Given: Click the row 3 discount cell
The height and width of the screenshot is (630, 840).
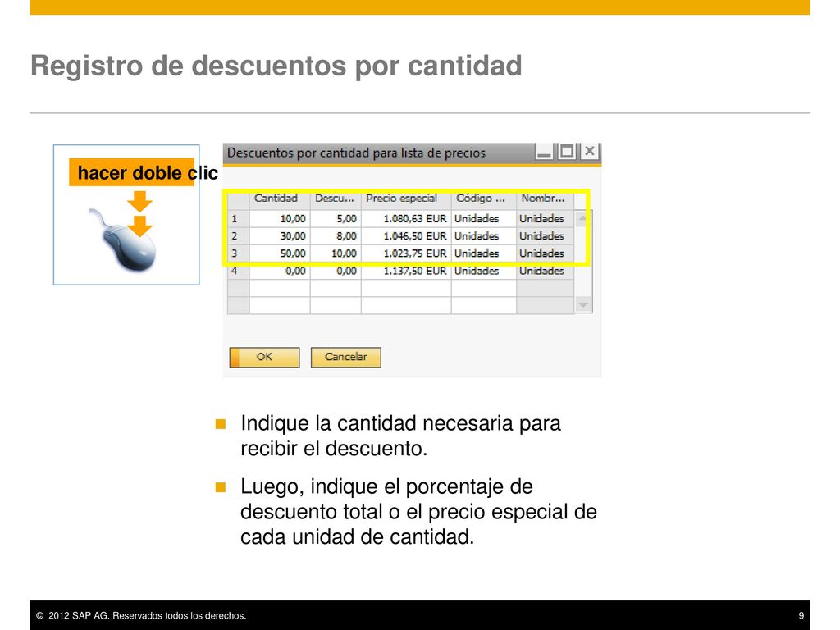Looking at the screenshot, I should 336,253.
